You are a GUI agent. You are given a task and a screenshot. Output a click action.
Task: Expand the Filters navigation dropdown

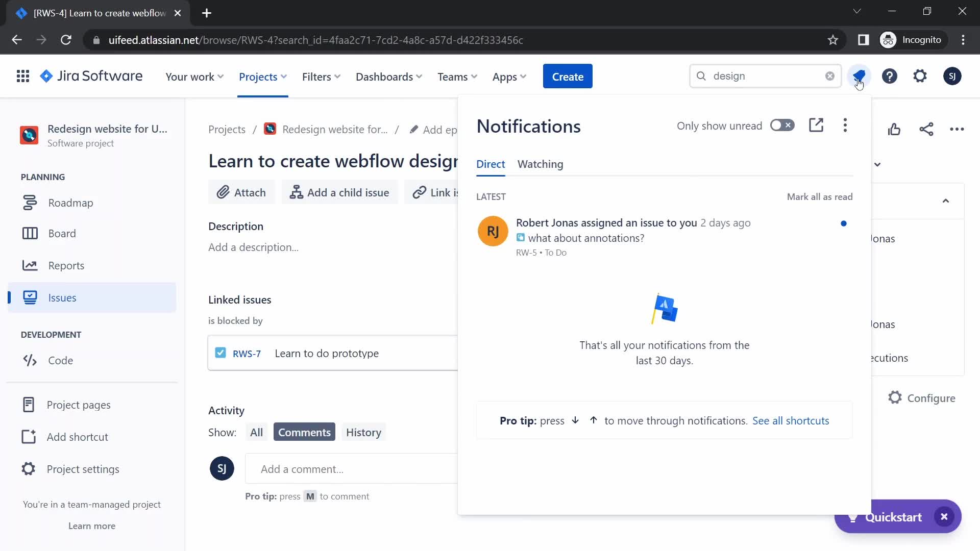point(322,76)
